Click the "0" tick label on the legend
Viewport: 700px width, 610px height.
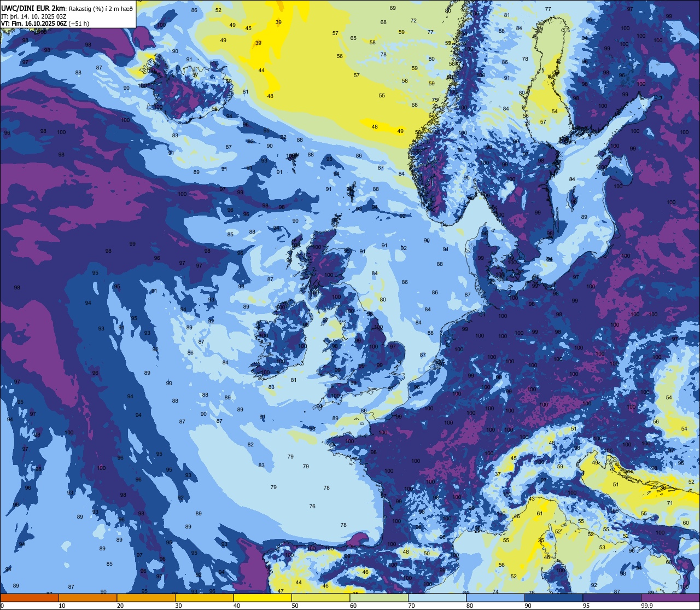2,606
